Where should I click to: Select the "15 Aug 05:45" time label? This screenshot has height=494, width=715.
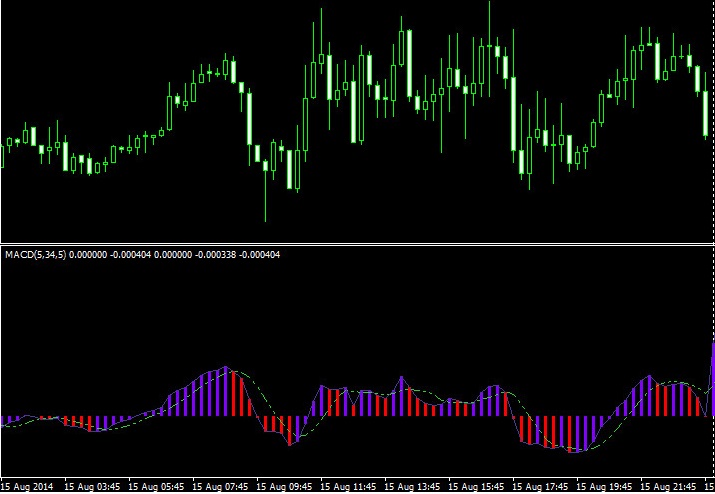pyautogui.click(x=157, y=486)
